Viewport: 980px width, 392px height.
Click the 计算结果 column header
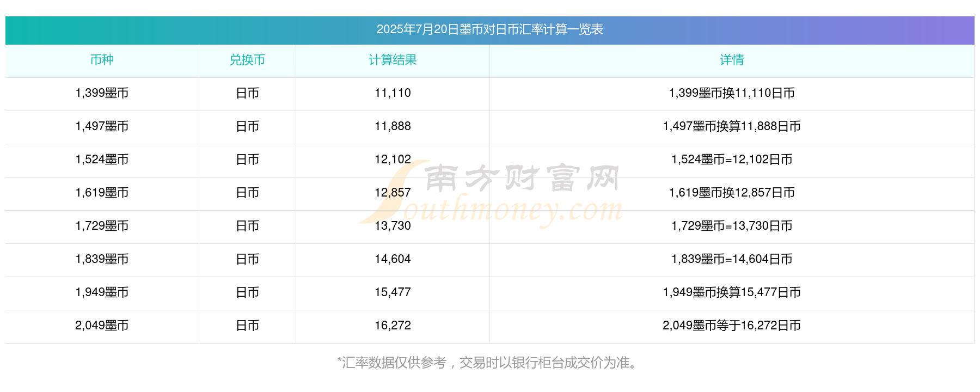click(393, 60)
